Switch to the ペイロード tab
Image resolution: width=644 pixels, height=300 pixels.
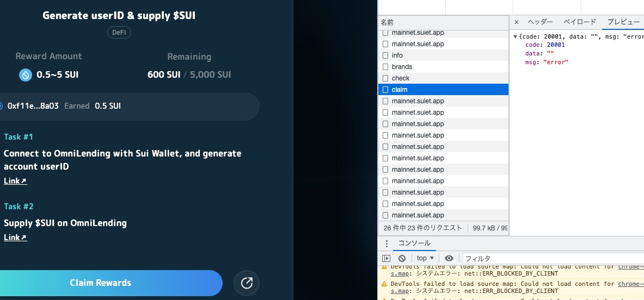tap(580, 22)
